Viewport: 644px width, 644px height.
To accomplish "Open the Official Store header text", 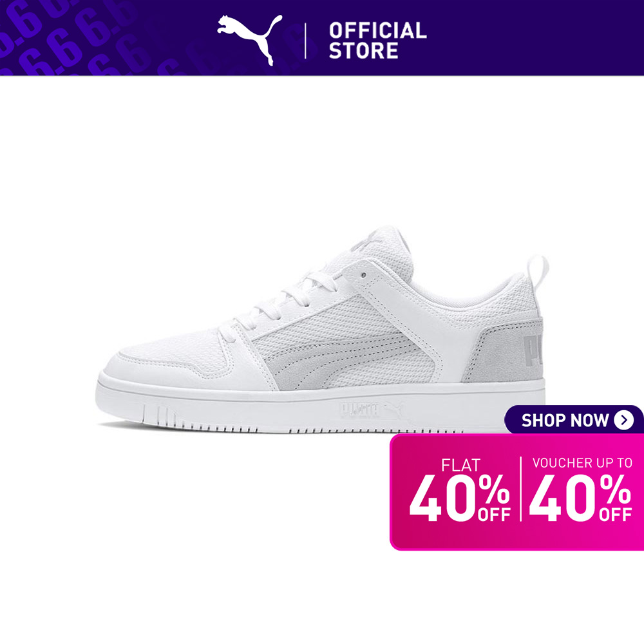I will tap(377, 41).
